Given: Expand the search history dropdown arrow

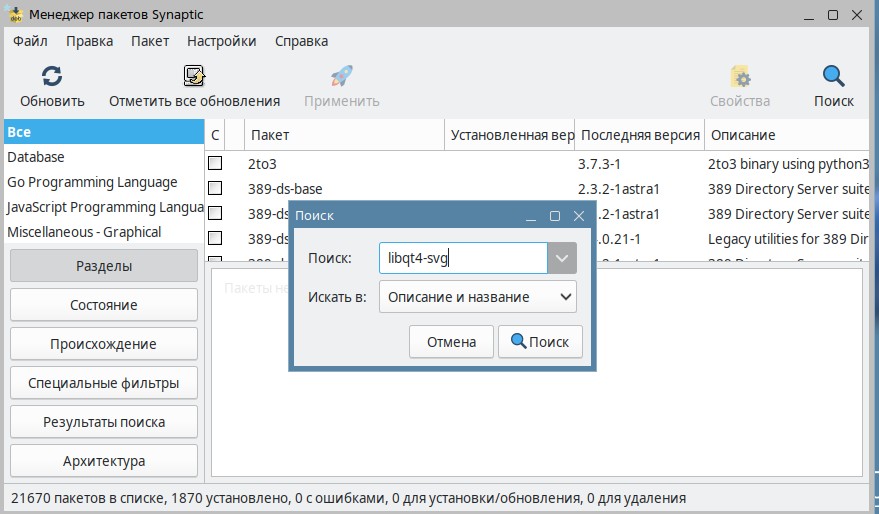Looking at the screenshot, I should [x=562, y=258].
